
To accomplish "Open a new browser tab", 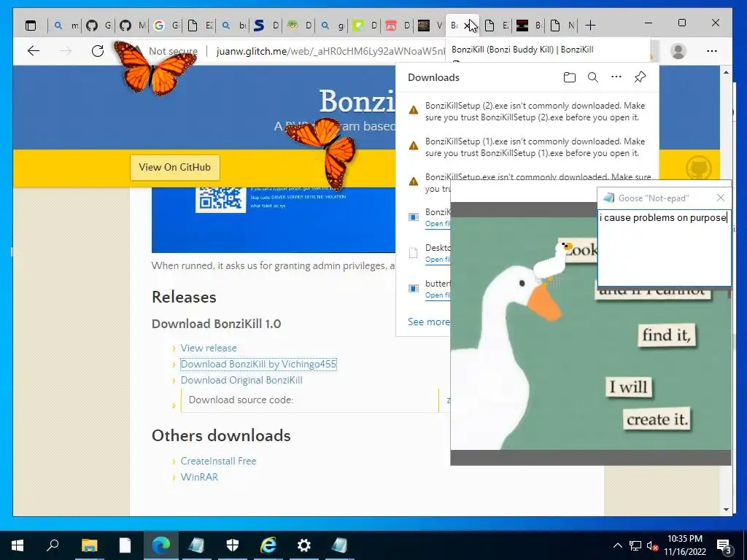I will click(590, 26).
